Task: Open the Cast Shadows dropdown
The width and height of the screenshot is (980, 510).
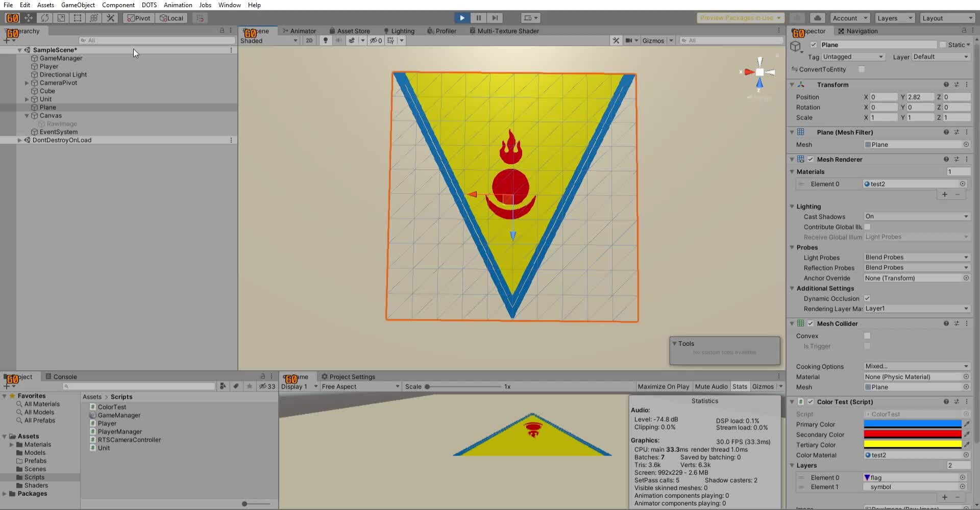Action: point(915,216)
